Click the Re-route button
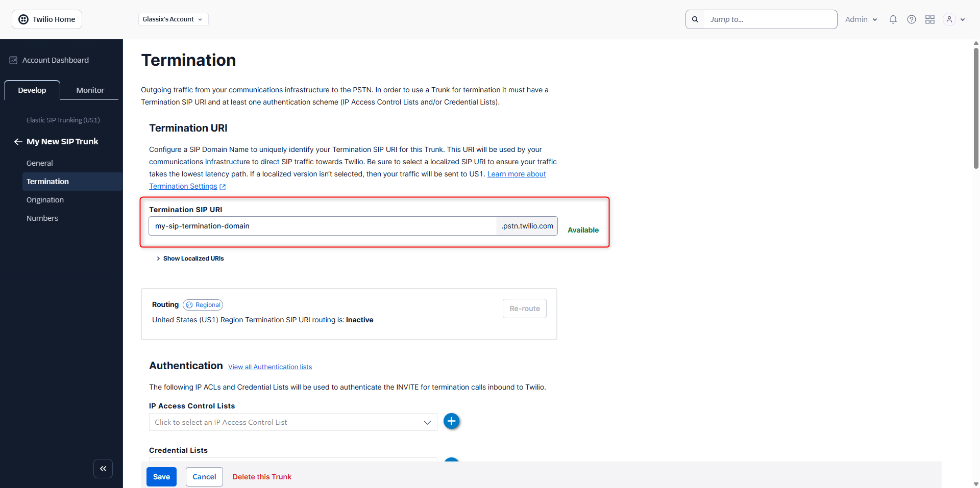The width and height of the screenshot is (980, 488). [x=525, y=309]
